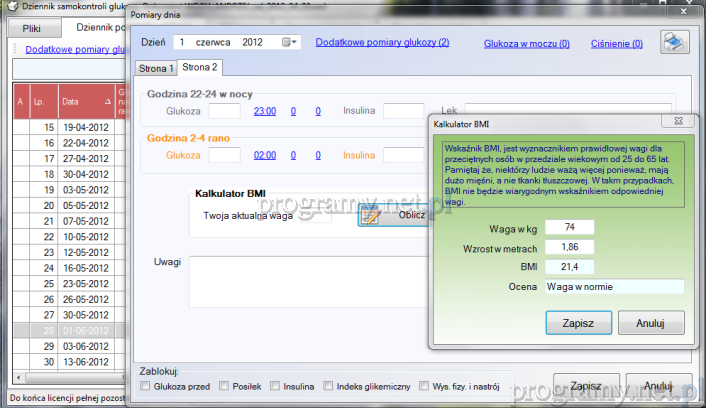Sort the table by Data column header
The image size is (706, 408).
tap(84, 102)
